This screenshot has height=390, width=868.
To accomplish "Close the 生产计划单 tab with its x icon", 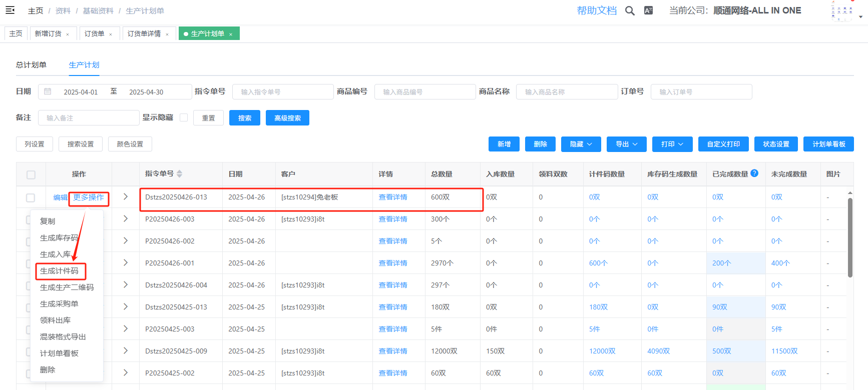I will [x=231, y=34].
